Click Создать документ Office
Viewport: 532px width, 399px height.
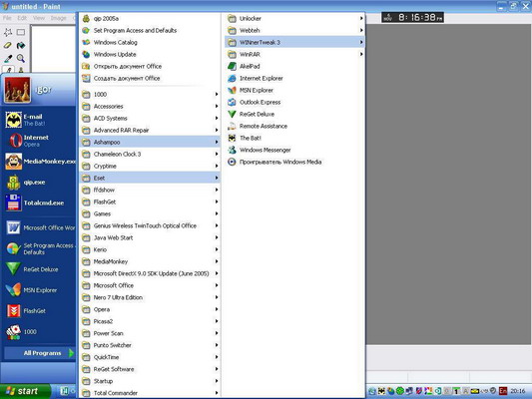pyautogui.click(x=150, y=79)
